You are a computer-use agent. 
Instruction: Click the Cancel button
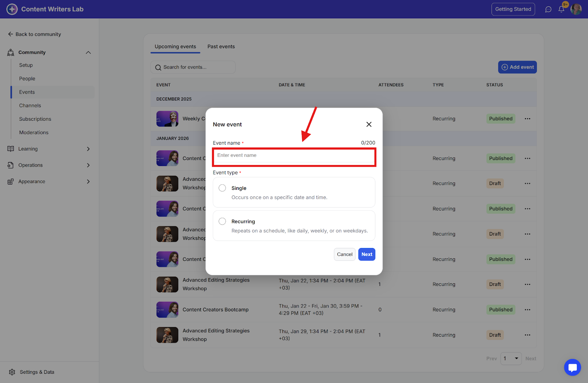coord(344,254)
